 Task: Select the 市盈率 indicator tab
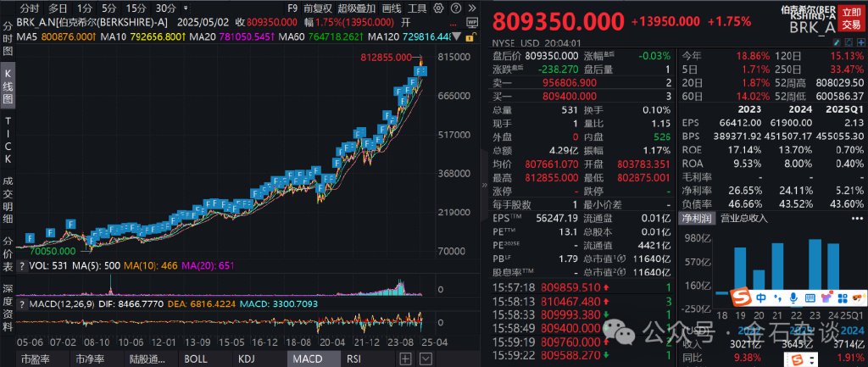(41, 359)
